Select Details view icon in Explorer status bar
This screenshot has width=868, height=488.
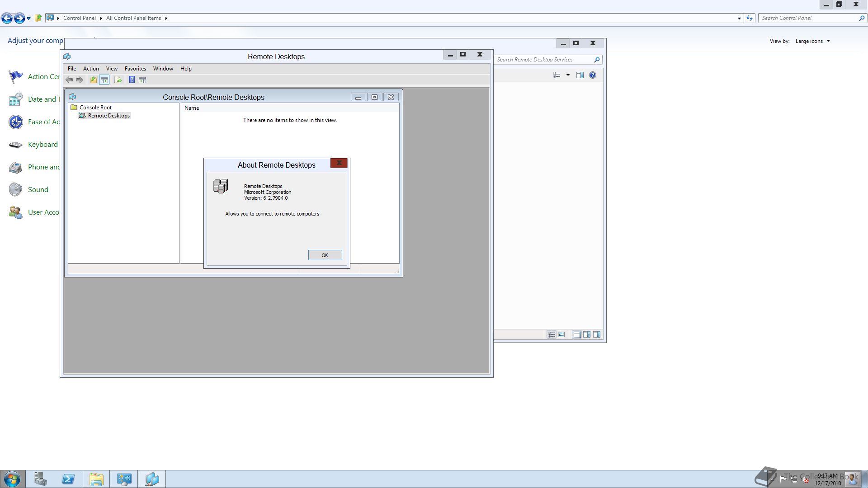(552, 335)
